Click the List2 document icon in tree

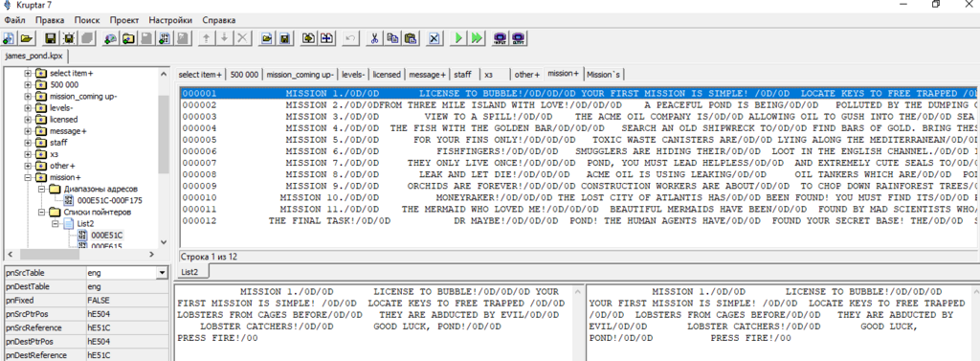click(x=70, y=223)
